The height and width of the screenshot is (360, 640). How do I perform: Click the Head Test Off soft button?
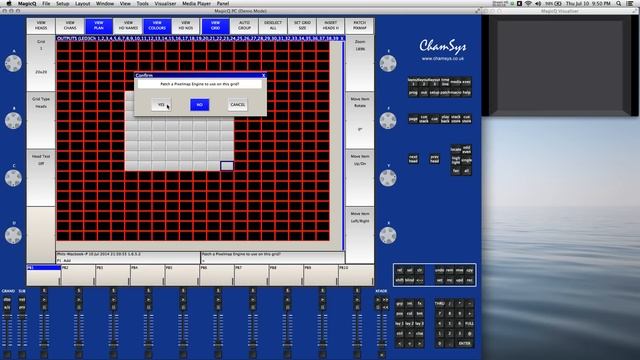tap(41, 178)
